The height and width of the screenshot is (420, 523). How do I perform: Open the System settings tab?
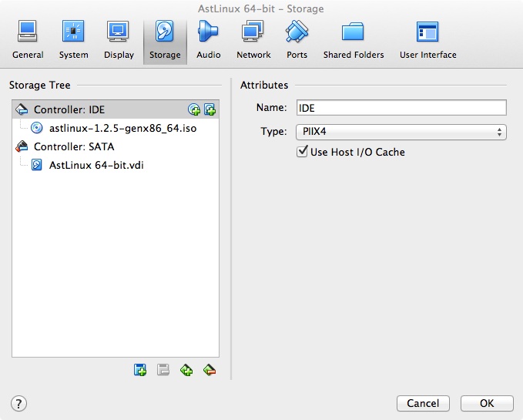click(x=73, y=40)
